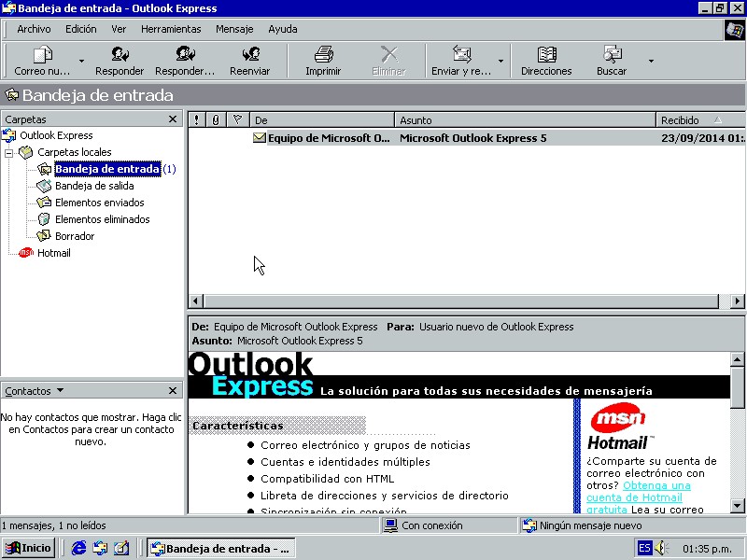Image resolution: width=747 pixels, height=560 pixels.
Task: Open the Direcciones address book
Action: [546, 61]
